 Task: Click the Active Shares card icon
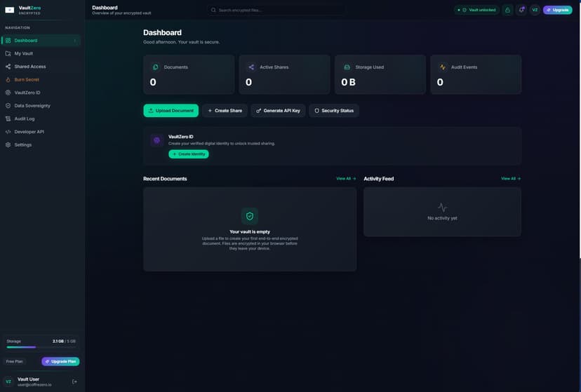click(x=251, y=67)
